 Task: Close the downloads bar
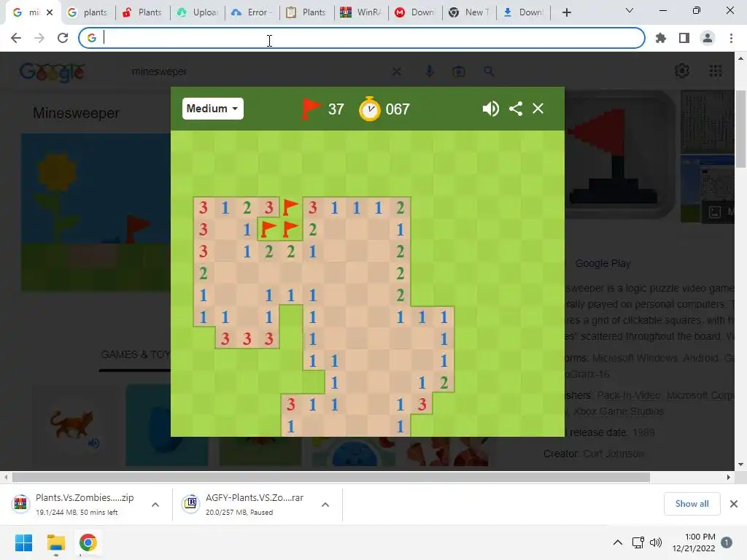point(734,504)
